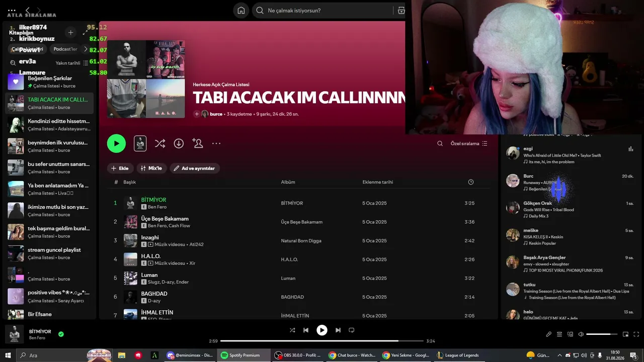The height and width of the screenshot is (362, 644).
Task: Open the 'Daily Mix 3' link in friend activity
Action: [x=538, y=216]
